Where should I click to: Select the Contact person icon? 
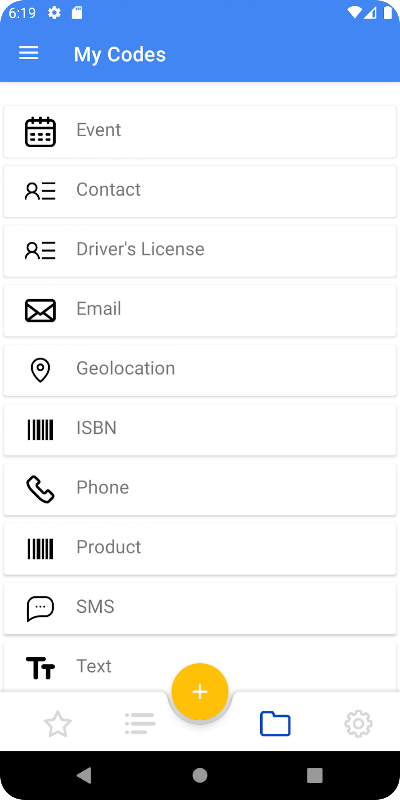(x=40, y=191)
